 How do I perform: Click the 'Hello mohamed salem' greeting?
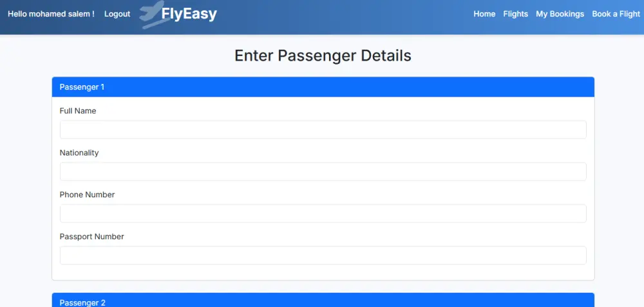[x=51, y=14]
